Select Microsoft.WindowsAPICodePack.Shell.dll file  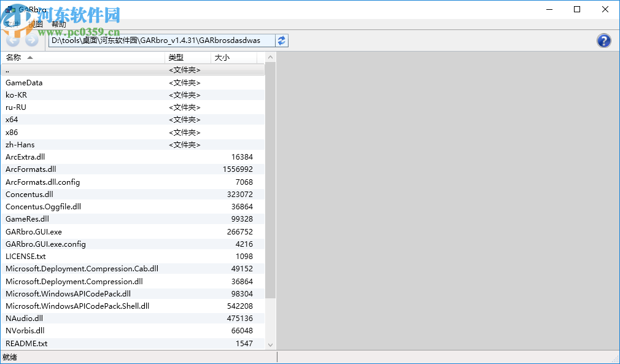tap(133, 306)
